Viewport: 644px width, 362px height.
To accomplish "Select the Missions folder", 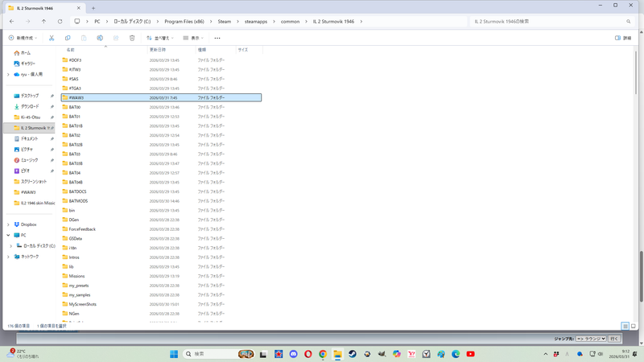I will [161, 276].
